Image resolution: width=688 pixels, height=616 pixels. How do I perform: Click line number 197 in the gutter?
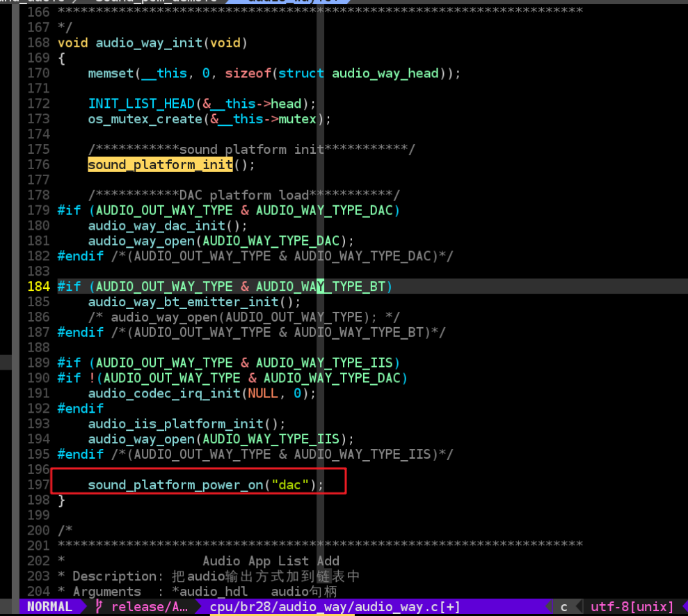click(x=39, y=484)
